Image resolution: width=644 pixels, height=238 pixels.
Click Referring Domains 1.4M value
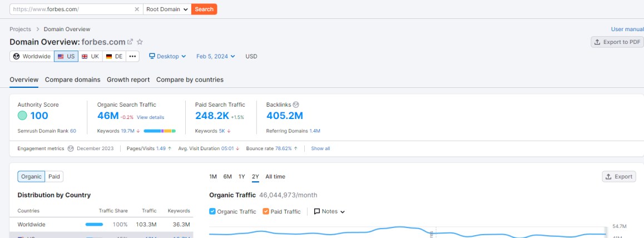point(315,131)
